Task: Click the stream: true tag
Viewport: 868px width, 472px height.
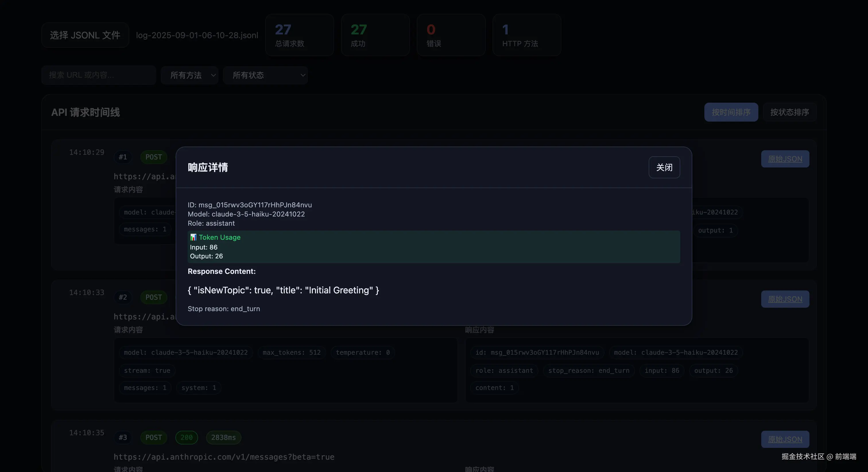Action: [147, 371]
